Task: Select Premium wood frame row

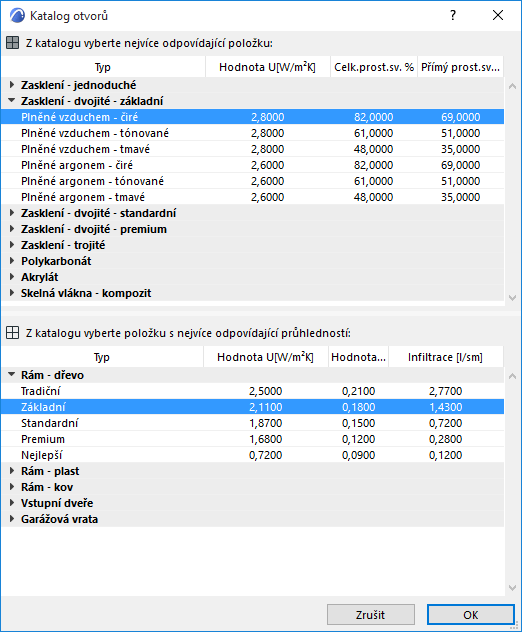Action: [x=252, y=439]
